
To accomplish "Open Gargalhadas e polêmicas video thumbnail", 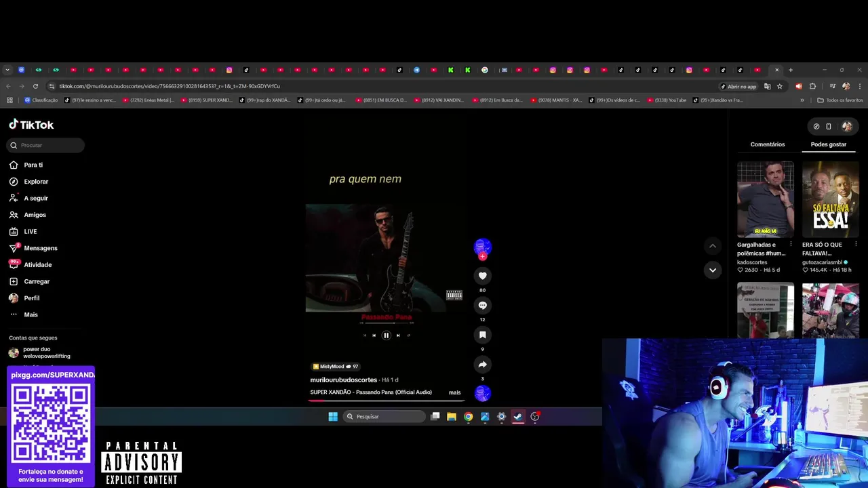I will pos(766,199).
